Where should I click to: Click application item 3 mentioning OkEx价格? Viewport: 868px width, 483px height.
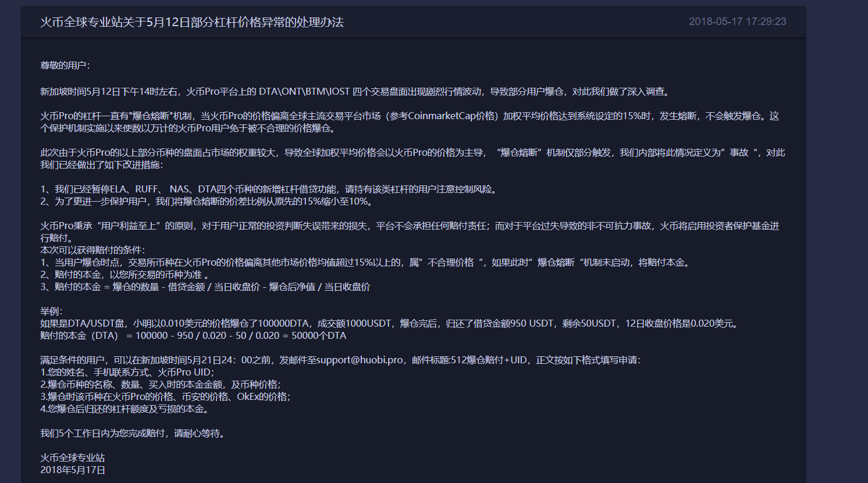[x=165, y=396]
